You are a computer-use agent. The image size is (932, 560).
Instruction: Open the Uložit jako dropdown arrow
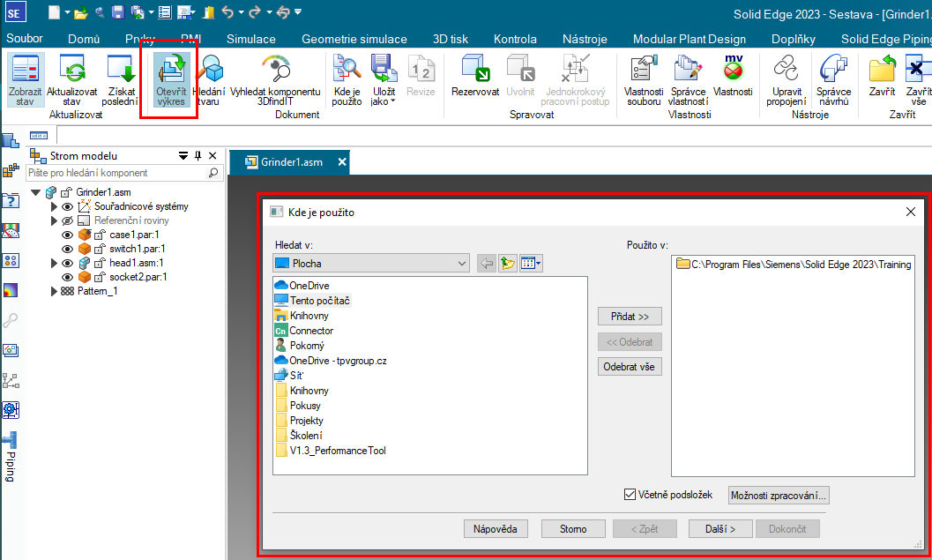tap(392, 101)
